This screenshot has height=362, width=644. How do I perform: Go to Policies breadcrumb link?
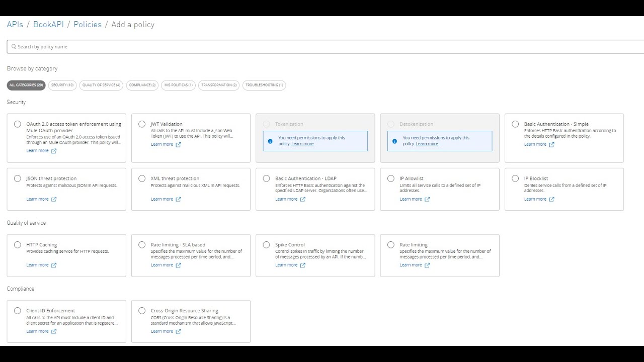(x=88, y=24)
